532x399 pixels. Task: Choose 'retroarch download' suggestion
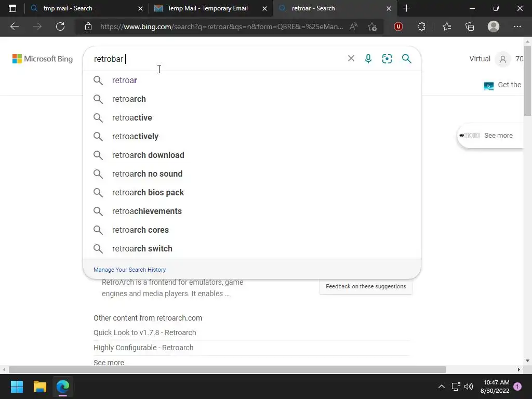tap(252, 155)
